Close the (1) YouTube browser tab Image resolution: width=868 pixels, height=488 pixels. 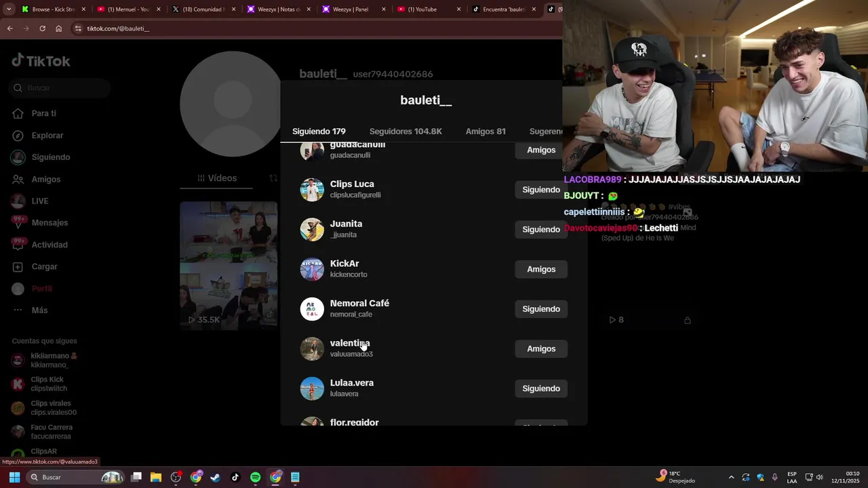point(458,9)
